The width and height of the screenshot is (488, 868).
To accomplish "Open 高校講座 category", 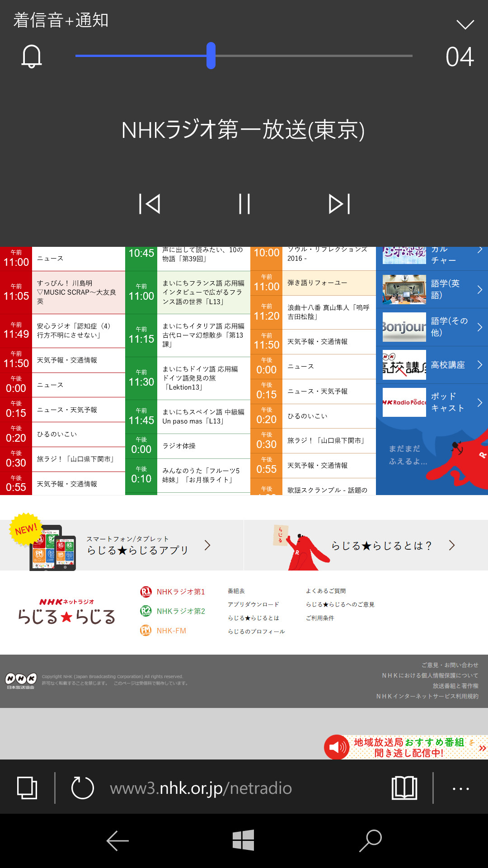I will (432, 365).
